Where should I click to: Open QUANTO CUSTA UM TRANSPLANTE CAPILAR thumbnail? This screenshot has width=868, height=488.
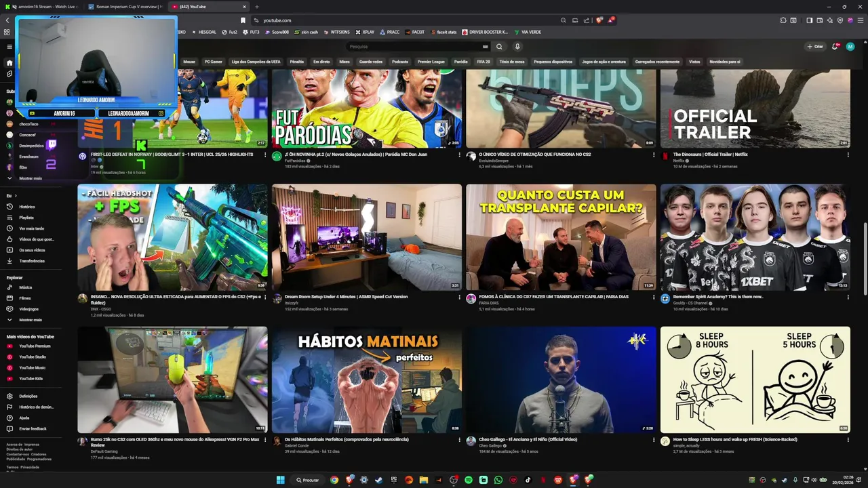coord(561,237)
